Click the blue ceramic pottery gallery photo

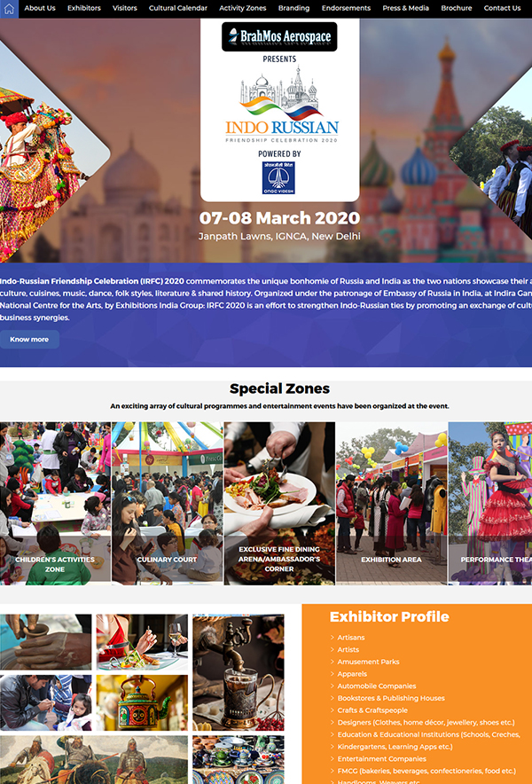[x=239, y=759]
